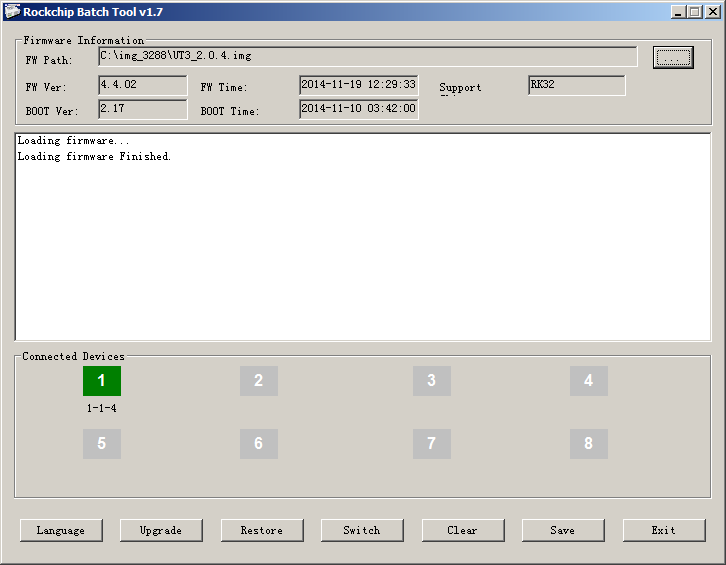The width and height of the screenshot is (726, 565).
Task: Start firmware flashing with Upgrade
Action: pyautogui.click(x=161, y=530)
